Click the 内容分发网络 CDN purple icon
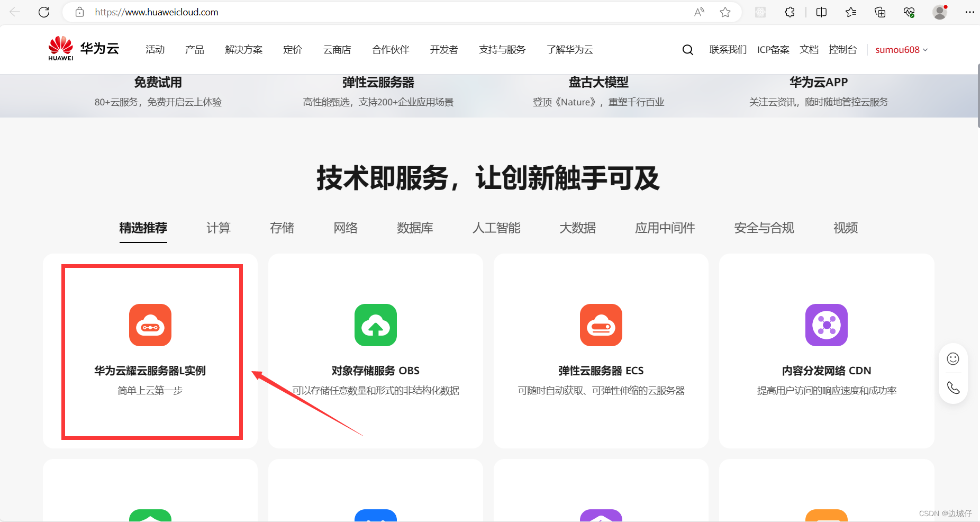Screen dimensions: 980x522 coord(827,325)
